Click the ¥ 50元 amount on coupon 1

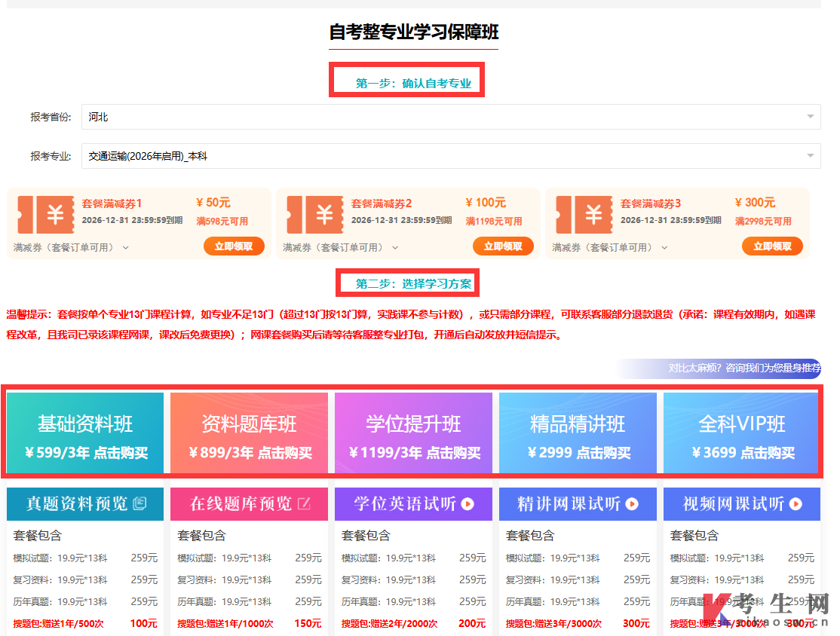pos(213,203)
